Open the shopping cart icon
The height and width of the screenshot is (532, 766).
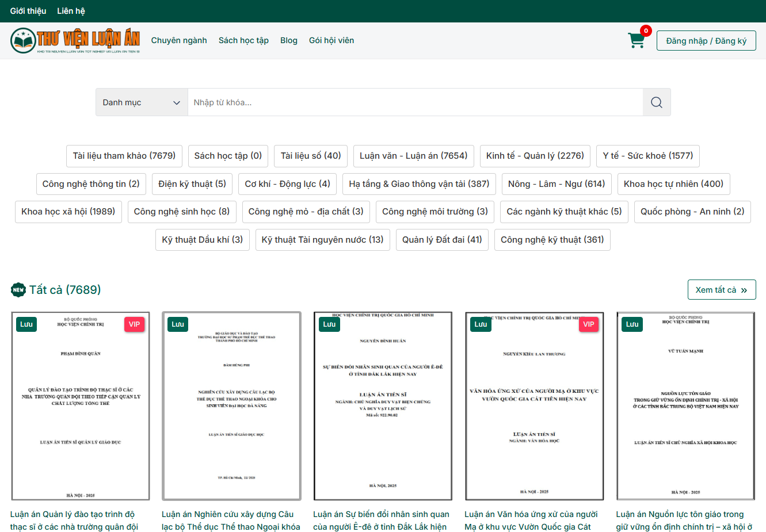coord(637,40)
